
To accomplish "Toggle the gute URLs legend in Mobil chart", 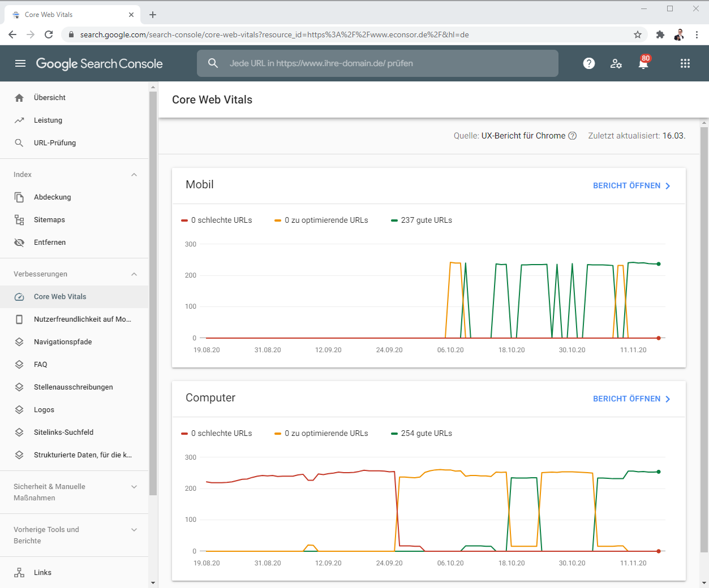I will 421,220.
